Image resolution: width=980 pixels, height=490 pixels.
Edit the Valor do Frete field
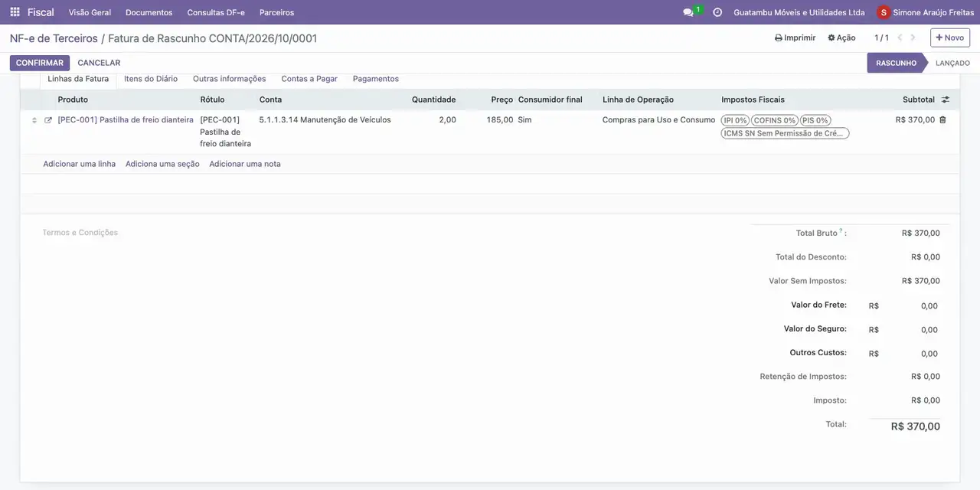(x=910, y=305)
